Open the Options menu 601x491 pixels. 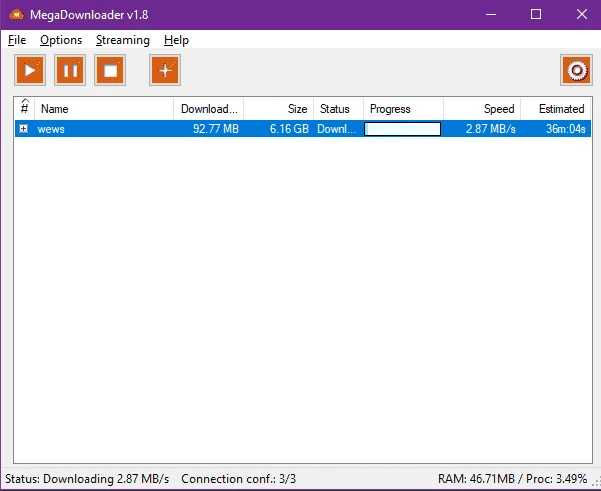pos(61,40)
